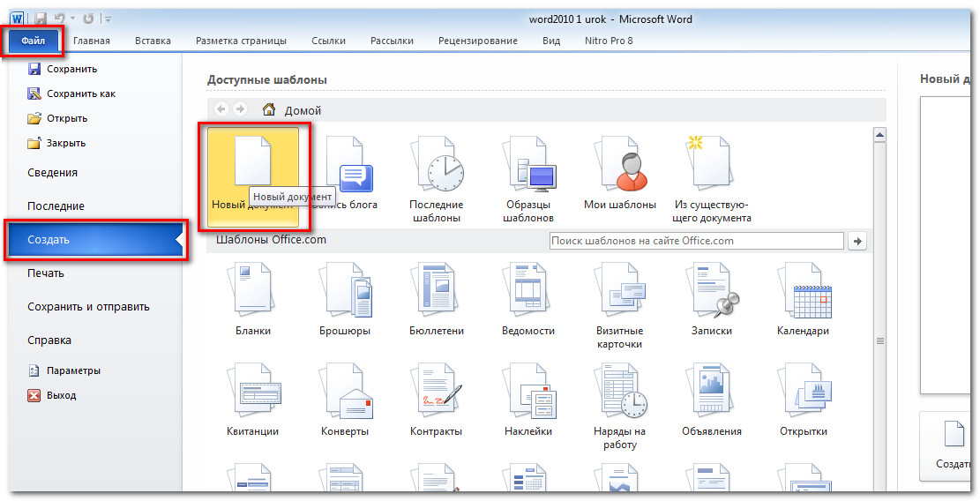Open the Undo history dropdown arrow
The width and height of the screenshot is (980, 501).
(x=71, y=19)
